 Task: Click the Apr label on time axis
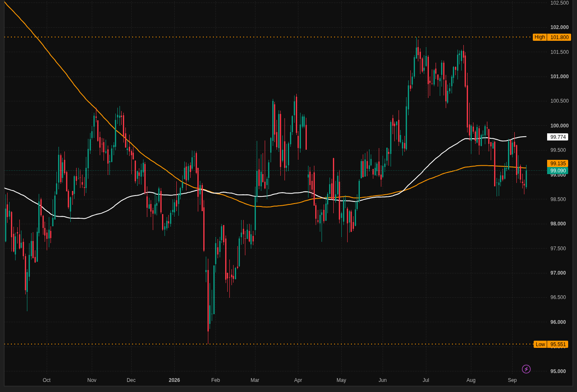[x=298, y=380]
